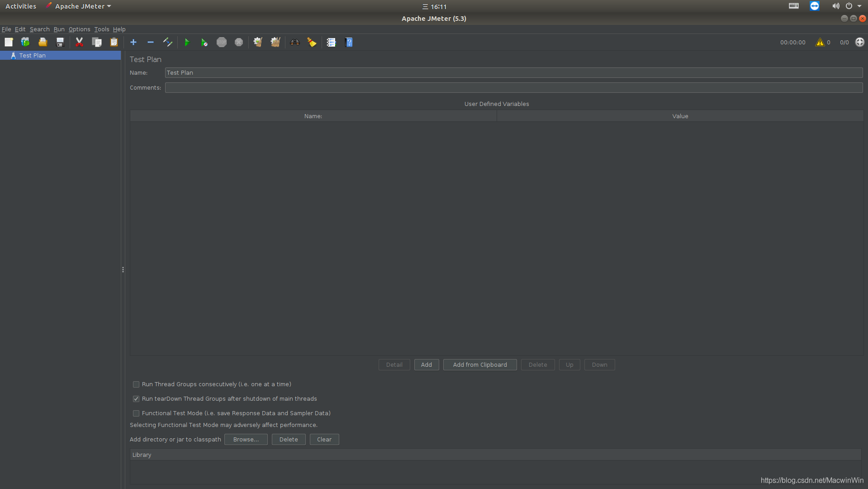Click the Expand all plus icon
Viewport: 868px width, 489px height.
pyautogui.click(x=133, y=42)
